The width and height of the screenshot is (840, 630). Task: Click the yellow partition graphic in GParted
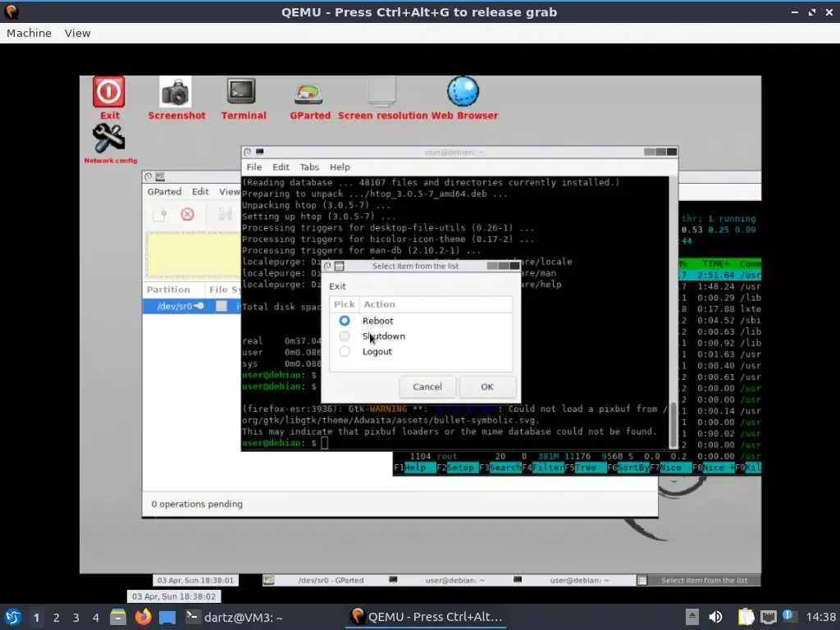pos(194,254)
